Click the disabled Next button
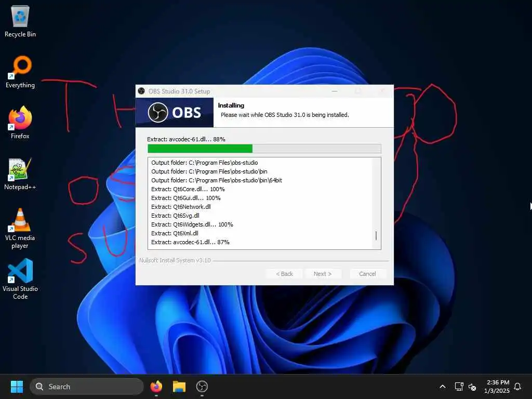This screenshot has height=399, width=532. 323,274
